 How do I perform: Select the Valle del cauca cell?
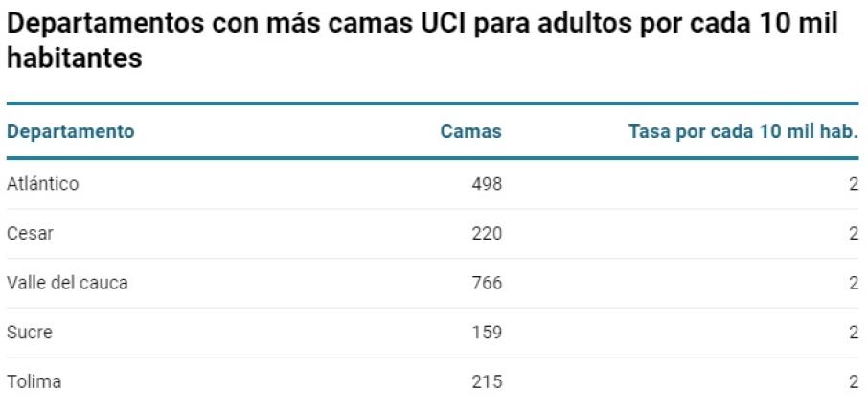pos(67,283)
